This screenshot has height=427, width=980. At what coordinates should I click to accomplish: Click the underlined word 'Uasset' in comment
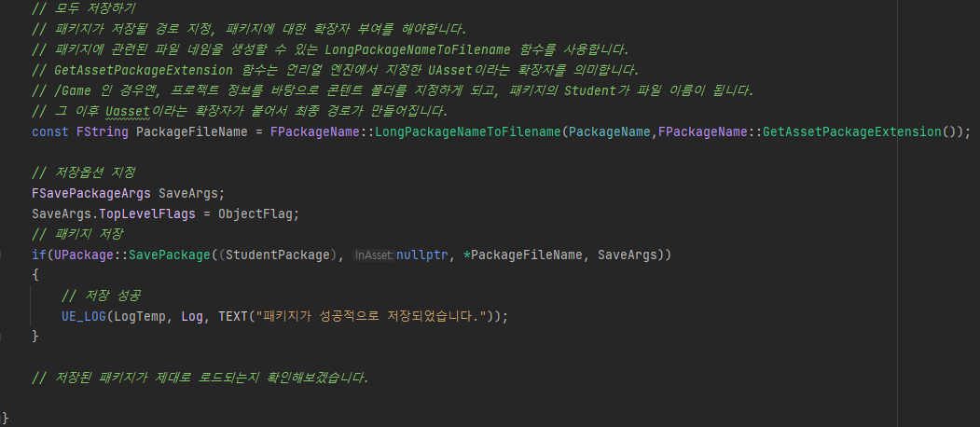point(128,111)
